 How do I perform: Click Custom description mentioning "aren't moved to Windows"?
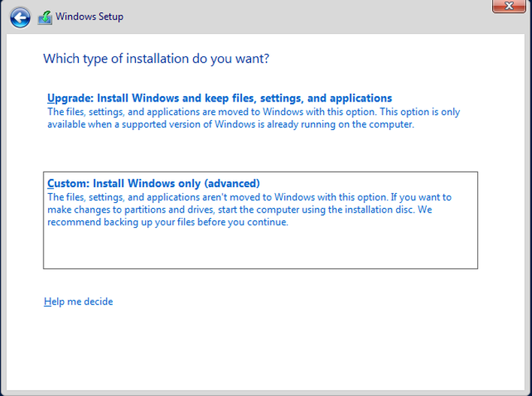coord(249,197)
